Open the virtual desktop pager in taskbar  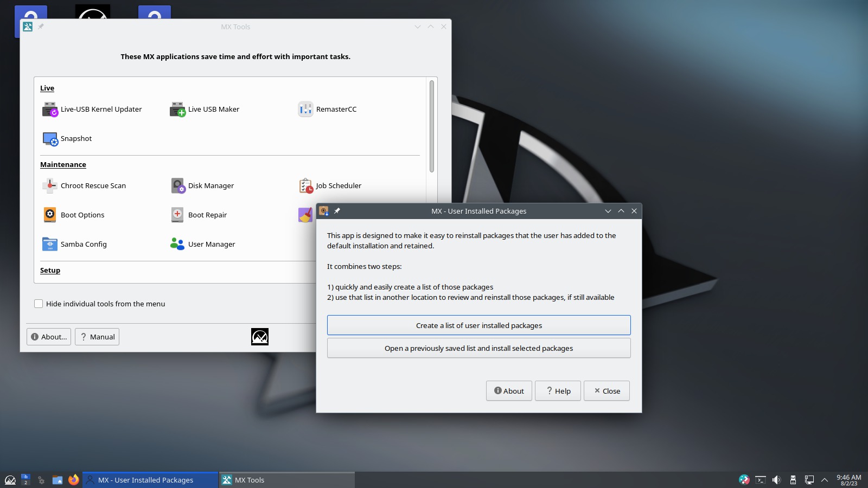(x=25, y=480)
